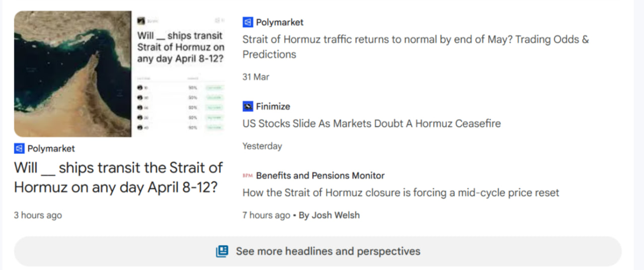Screen dimensions: 644x270
Task: Click the Finimize publisher name
Action: 273,106
